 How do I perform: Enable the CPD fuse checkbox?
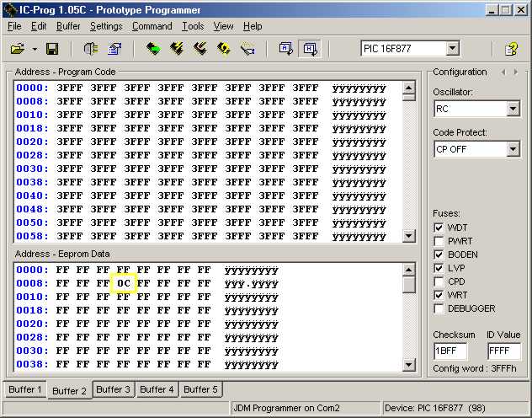click(439, 281)
